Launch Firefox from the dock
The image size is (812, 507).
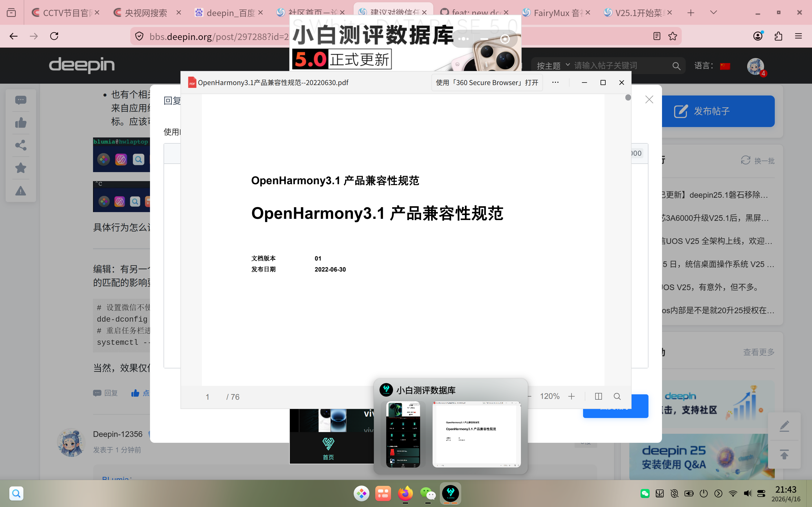point(405,493)
